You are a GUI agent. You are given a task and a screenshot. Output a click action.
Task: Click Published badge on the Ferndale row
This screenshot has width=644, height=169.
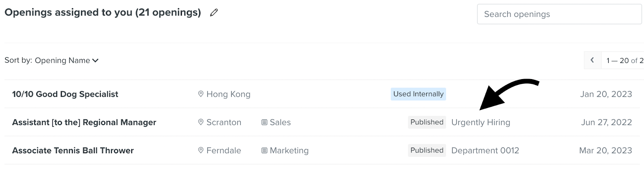click(427, 150)
